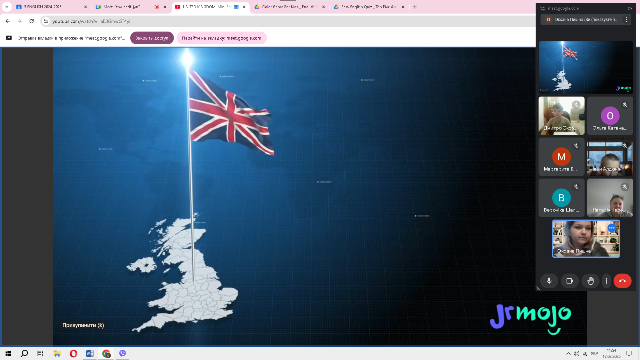Click the dark purple sharing button in the infobar
This screenshot has width=640, height=360.
point(152,38)
